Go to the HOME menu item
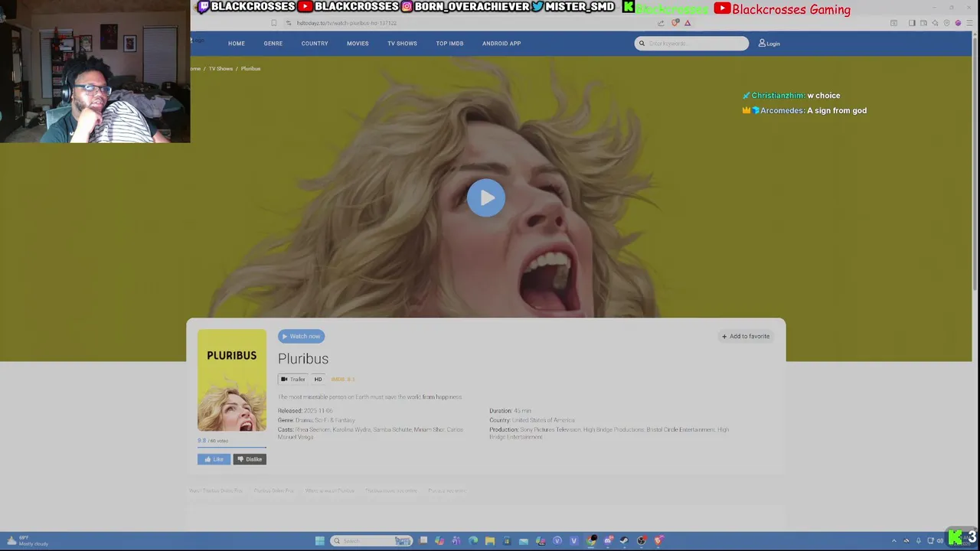The width and height of the screenshot is (980, 551). pyautogui.click(x=237, y=44)
